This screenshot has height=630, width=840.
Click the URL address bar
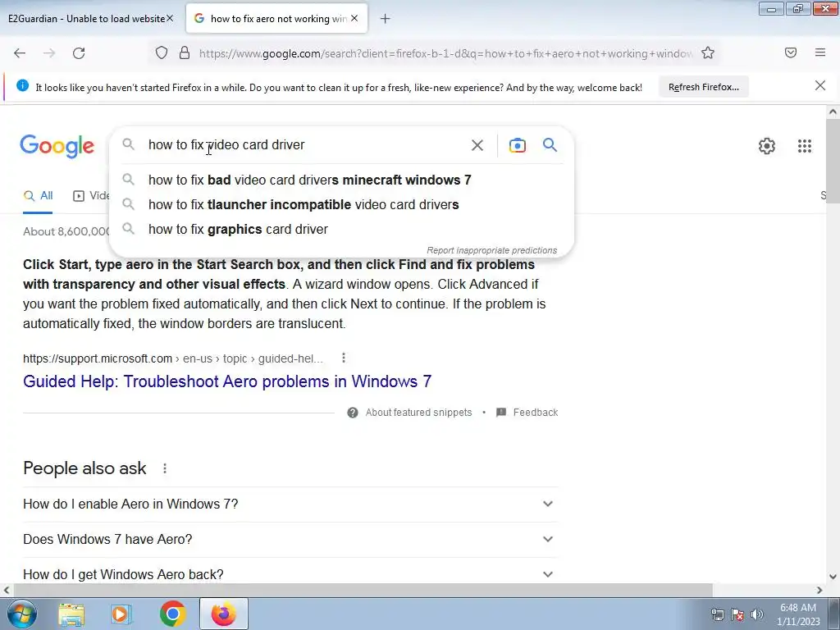(445, 53)
